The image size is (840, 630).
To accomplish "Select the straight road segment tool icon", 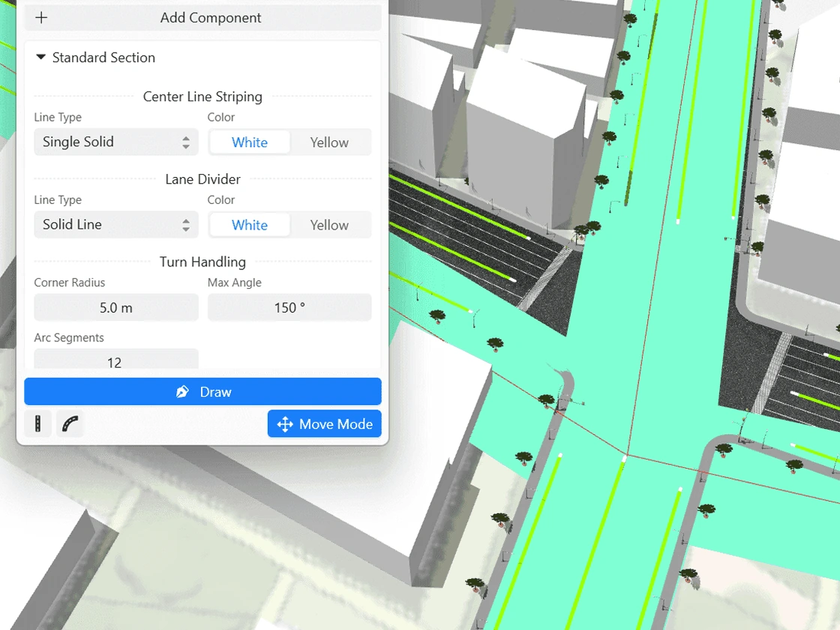I will [37, 424].
